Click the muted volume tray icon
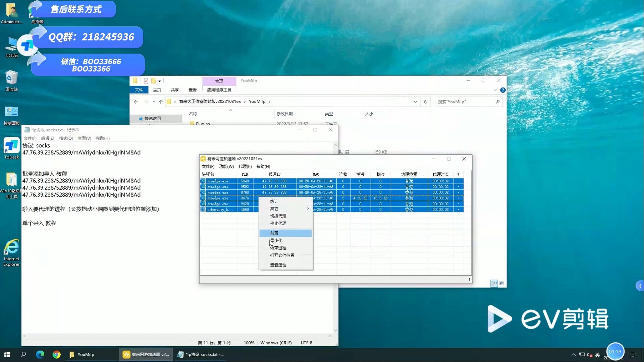 tap(590, 355)
